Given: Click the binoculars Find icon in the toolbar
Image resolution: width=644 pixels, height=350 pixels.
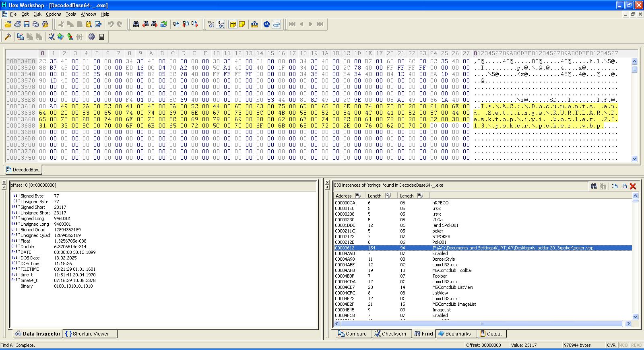Looking at the screenshot, I should (x=136, y=24).
